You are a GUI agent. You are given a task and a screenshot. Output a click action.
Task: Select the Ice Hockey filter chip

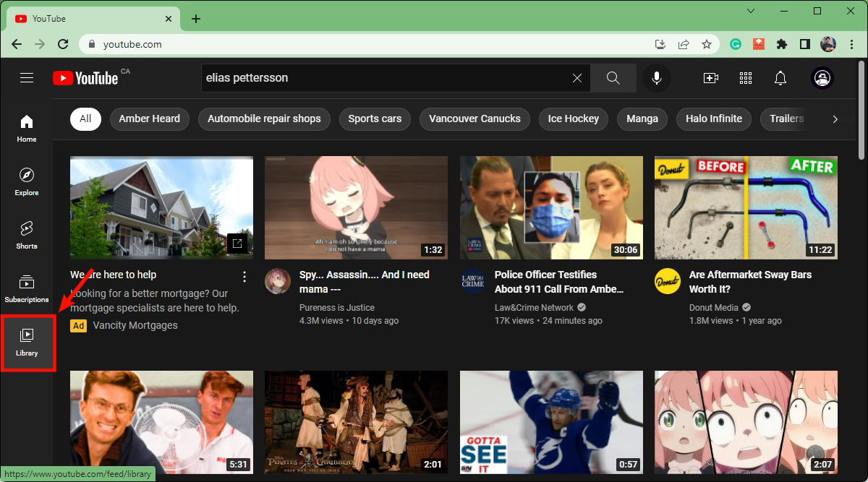tap(573, 119)
